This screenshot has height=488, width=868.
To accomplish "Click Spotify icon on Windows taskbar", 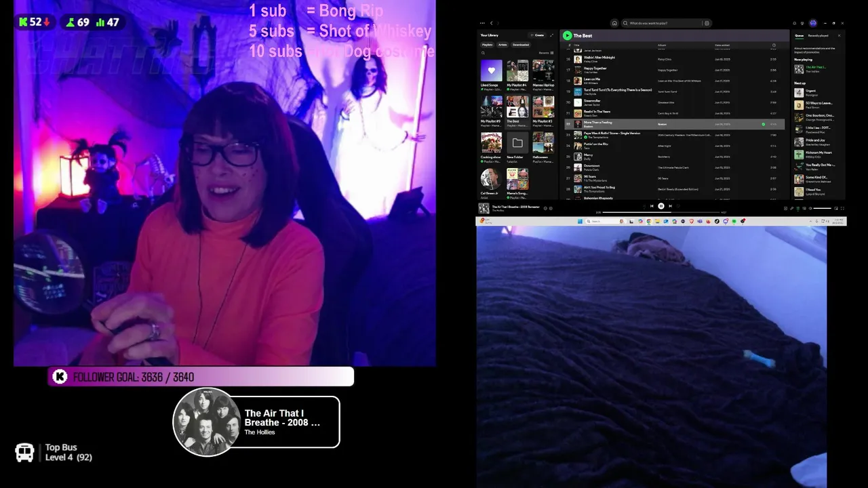I will 734,221.
